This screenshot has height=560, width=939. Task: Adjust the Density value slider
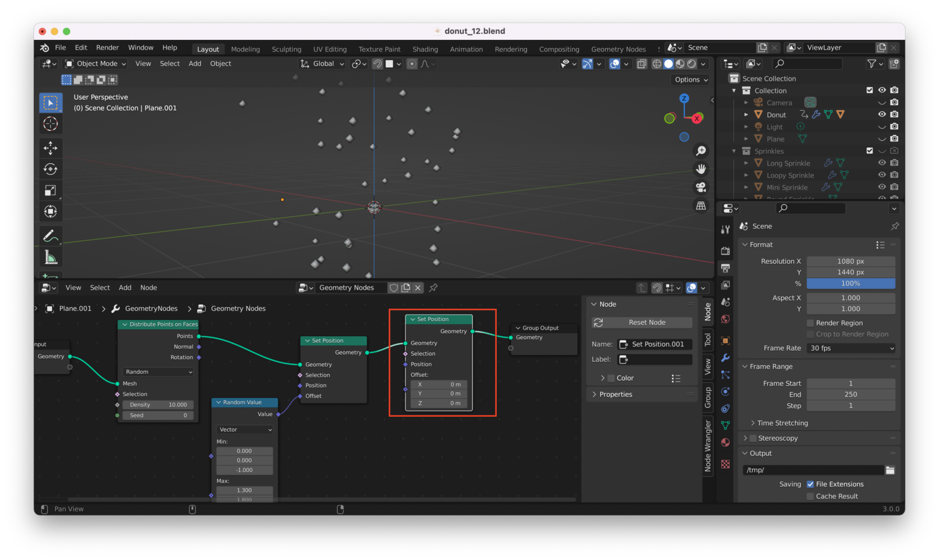158,405
